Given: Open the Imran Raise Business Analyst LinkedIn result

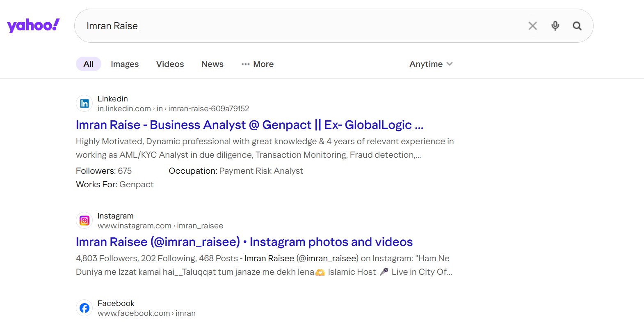Looking at the screenshot, I should coord(249,125).
